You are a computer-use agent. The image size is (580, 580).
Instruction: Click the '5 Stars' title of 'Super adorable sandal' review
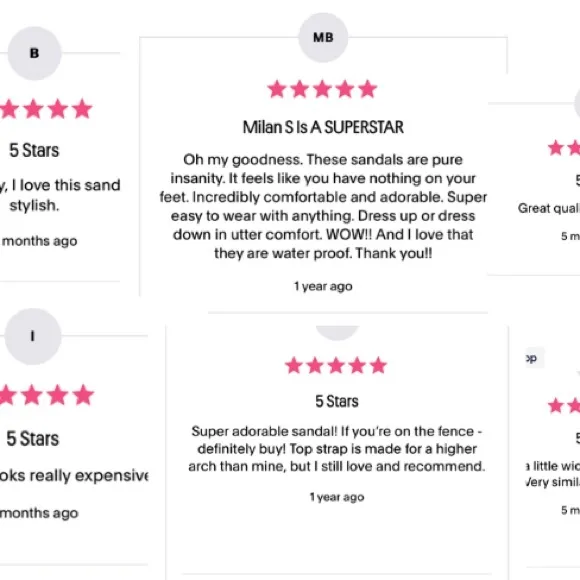pos(337,401)
